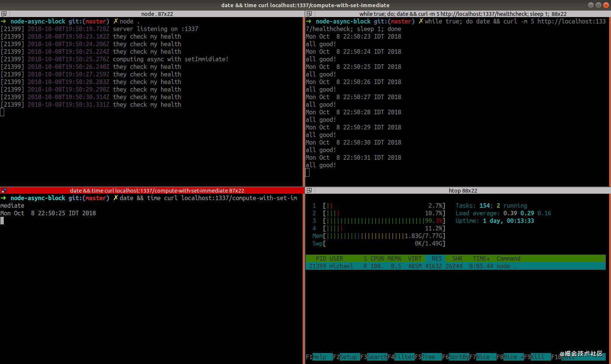Click the compute-with-set-immediate pane layout icon

4,191
